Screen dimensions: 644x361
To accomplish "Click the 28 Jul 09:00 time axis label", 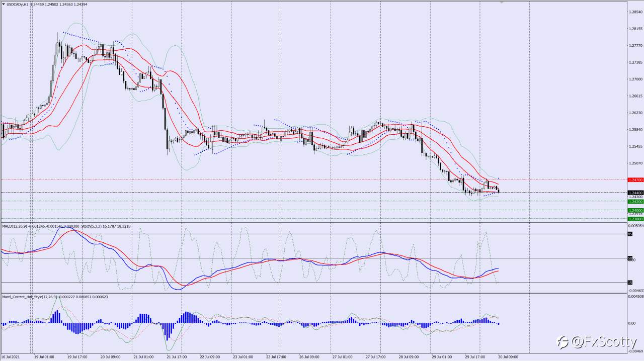I will coord(409,357).
